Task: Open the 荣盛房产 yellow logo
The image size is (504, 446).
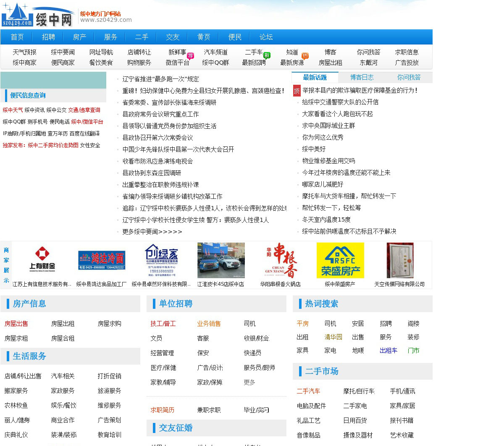Action: click(x=340, y=260)
